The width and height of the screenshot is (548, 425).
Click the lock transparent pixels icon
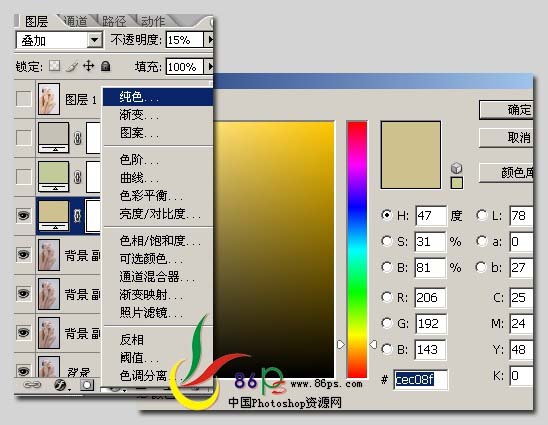pyautogui.click(x=54, y=65)
